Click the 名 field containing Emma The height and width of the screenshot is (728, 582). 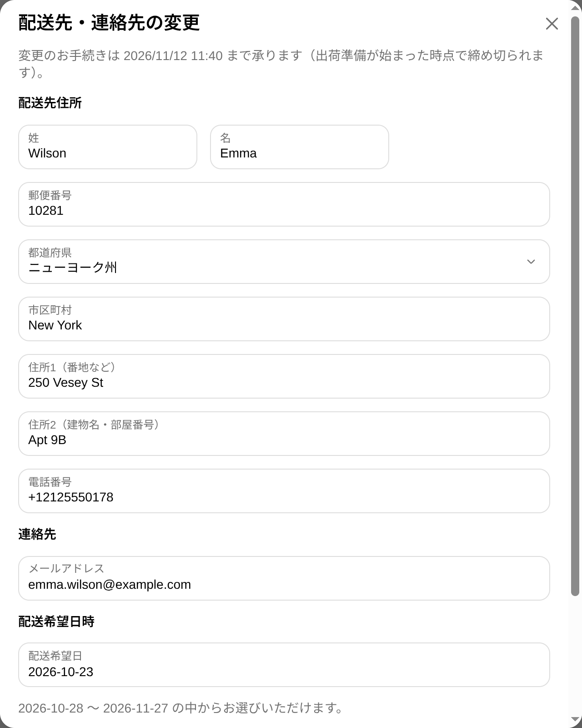(300, 147)
